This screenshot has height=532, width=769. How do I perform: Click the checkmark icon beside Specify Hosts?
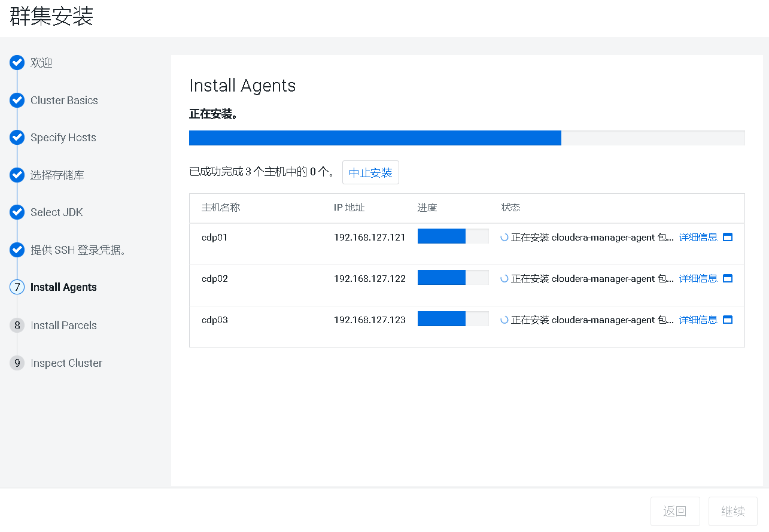pos(17,138)
